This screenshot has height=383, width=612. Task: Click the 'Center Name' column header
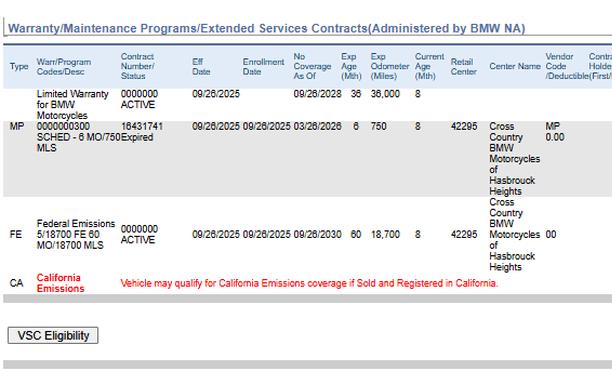click(x=515, y=66)
